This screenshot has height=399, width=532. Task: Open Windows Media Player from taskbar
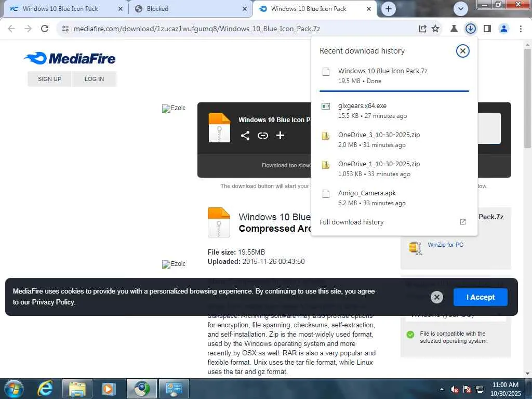pyautogui.click(x=109, y=389)
